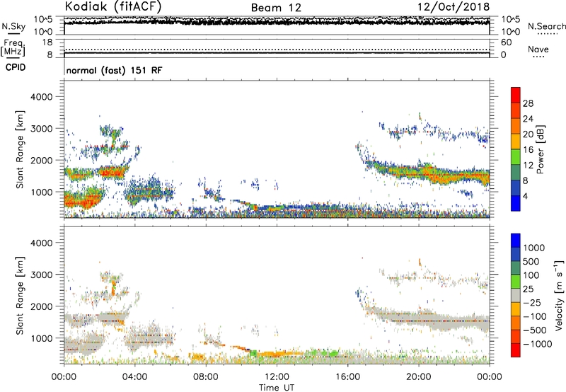Screen dimensions: 566x392
Task: Click the 'Freq. [MHz]' axis label
Action: pyautogui.click(x=13, y=47)
